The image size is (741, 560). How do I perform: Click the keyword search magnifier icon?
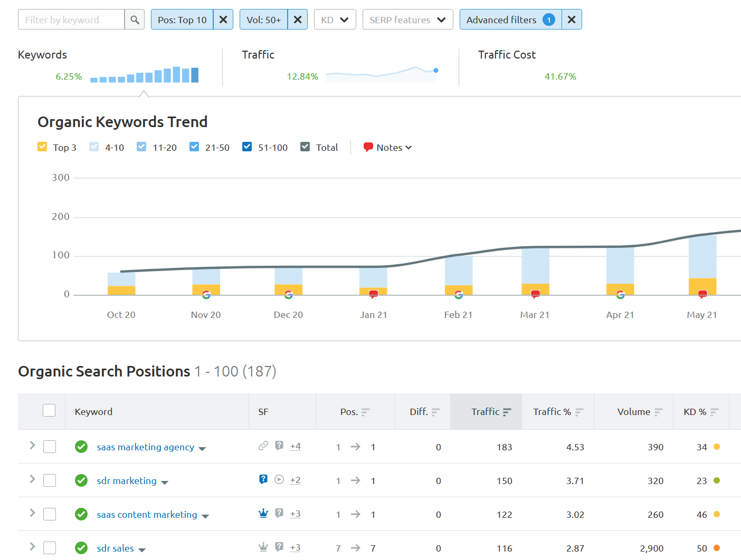click(135, 20)
